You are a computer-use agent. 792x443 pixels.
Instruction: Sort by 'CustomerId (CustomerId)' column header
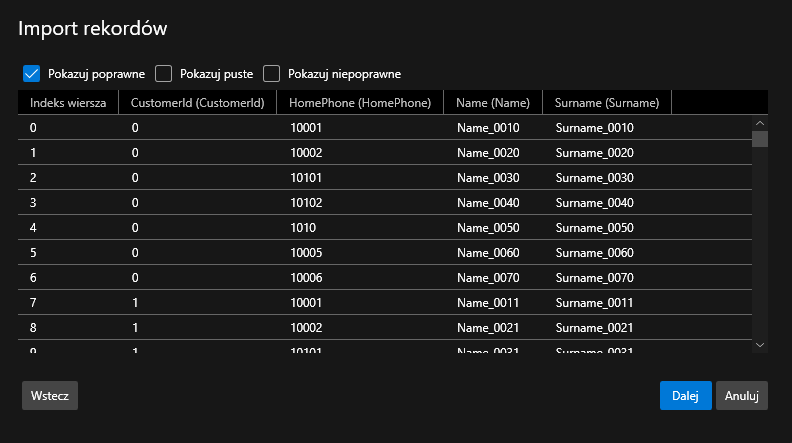(197, 102)
